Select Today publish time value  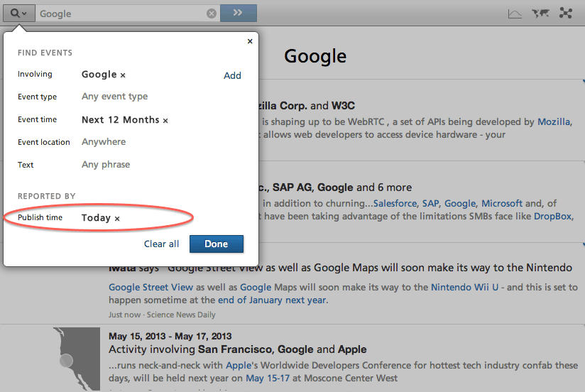coord(96,217)
